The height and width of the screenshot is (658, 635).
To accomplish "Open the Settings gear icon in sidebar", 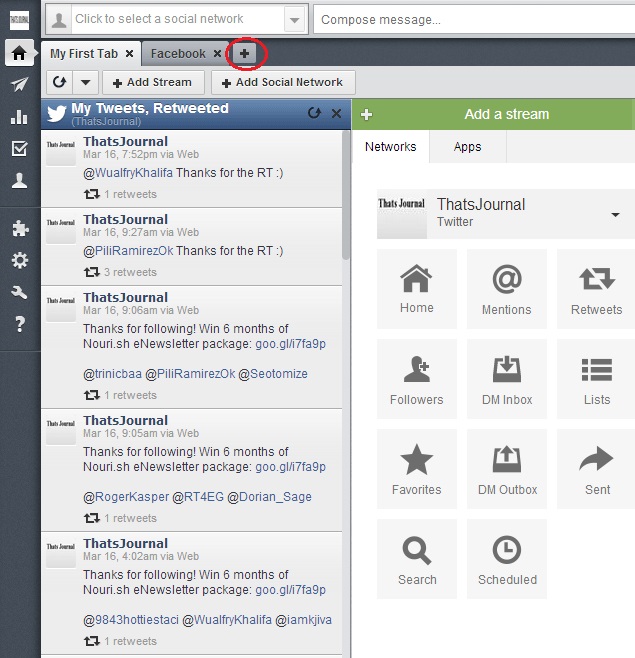I will tap(20, 260).
